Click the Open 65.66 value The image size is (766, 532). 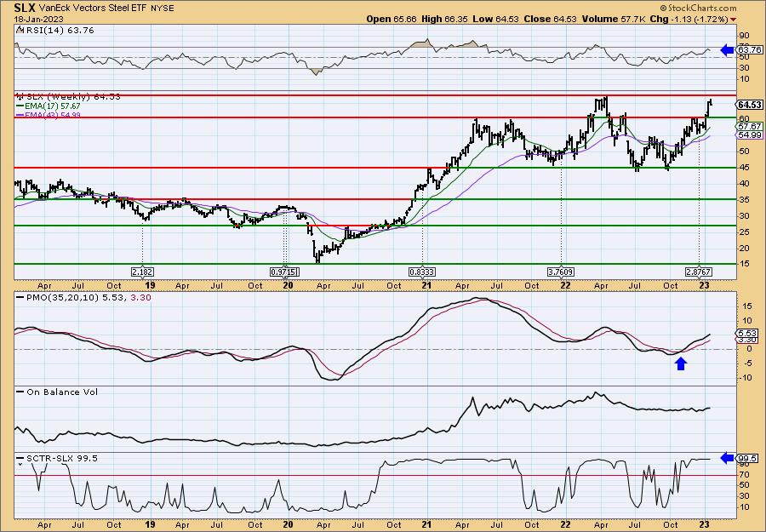[x=392, y=20]
